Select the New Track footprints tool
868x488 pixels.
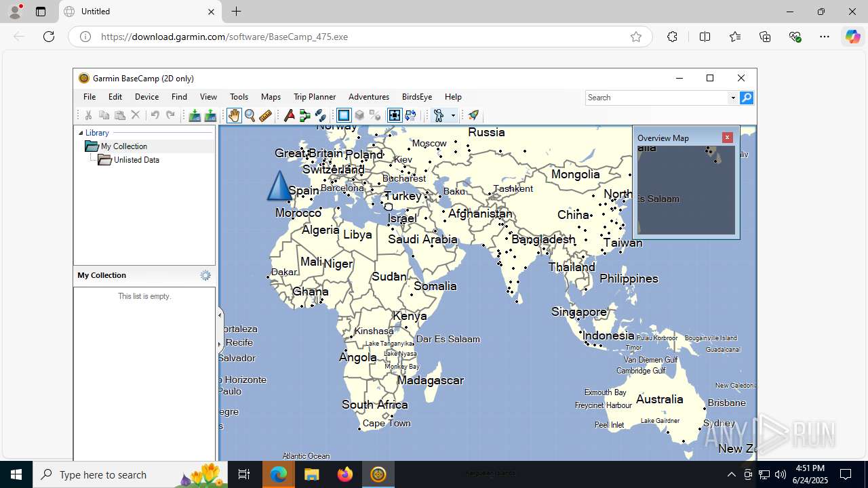pos(321,115)
